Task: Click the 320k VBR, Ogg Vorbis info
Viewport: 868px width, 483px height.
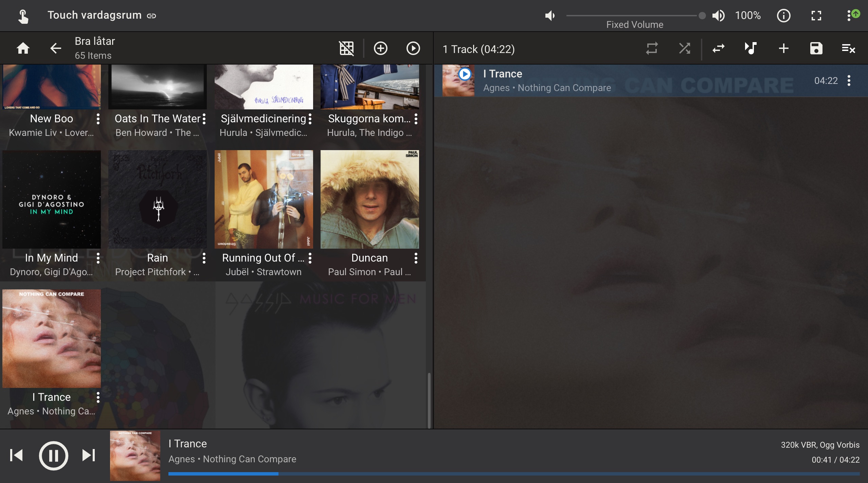Action: [x=820, y=445]
